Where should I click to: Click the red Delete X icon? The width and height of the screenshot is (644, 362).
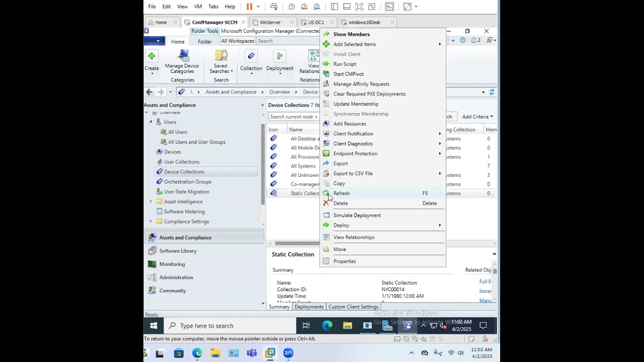tap(326, 203)
